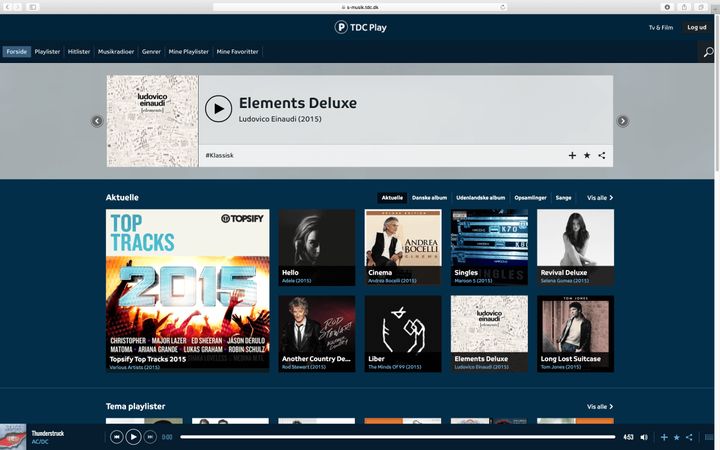The height and width of the screenshot is (450, 720).
Task: Open Revival Deluxe by Selena Gomez
Action: (x=575, y=248)
